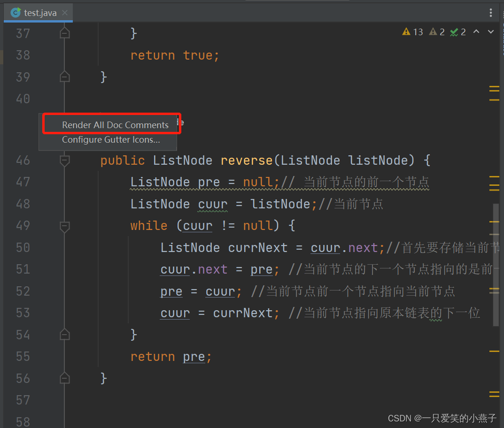Click the previous highlighted problem arrow
504x428 pixels.
476,31
